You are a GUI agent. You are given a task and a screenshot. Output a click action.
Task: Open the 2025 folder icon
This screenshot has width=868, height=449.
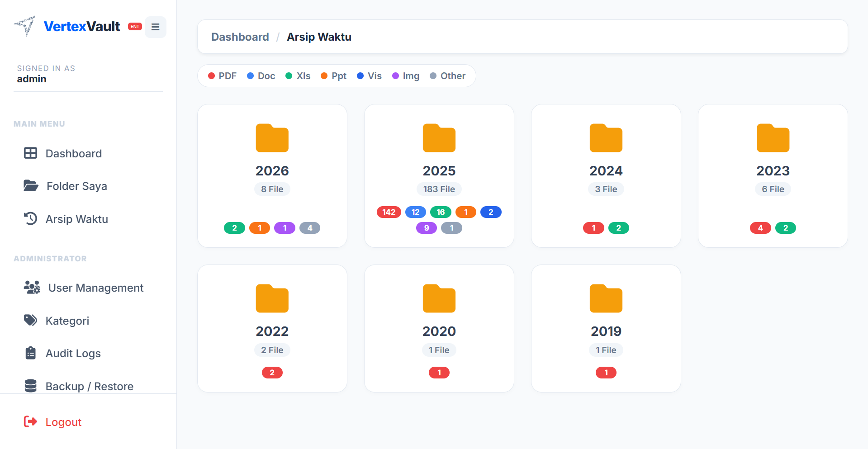click(439, 138)
